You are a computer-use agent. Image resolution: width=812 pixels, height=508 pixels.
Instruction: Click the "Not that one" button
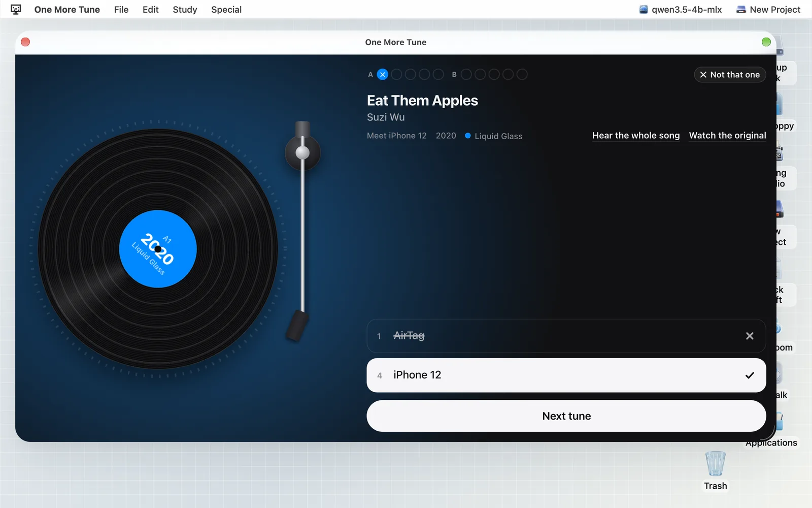click(730, 75)
